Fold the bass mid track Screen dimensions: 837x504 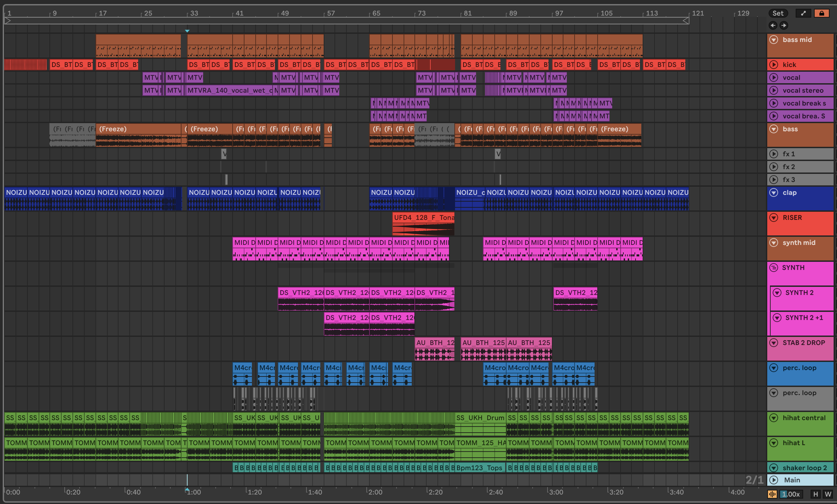click(773, 40)
